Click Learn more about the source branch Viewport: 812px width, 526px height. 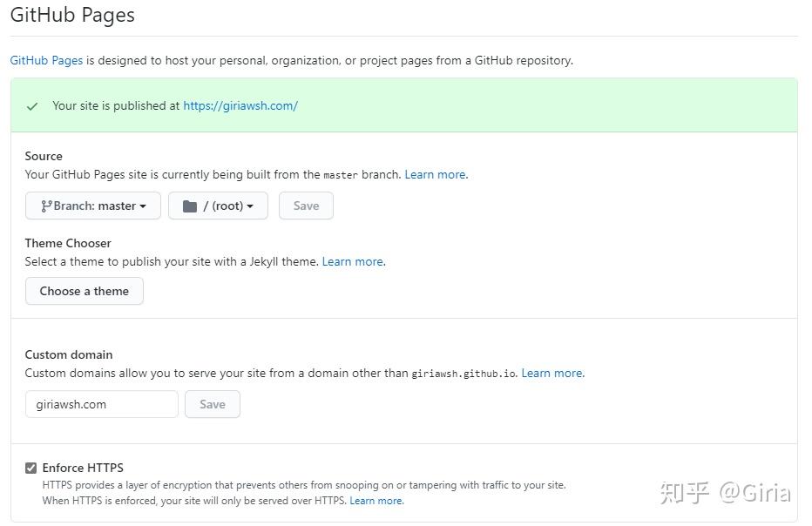(435, 174)
